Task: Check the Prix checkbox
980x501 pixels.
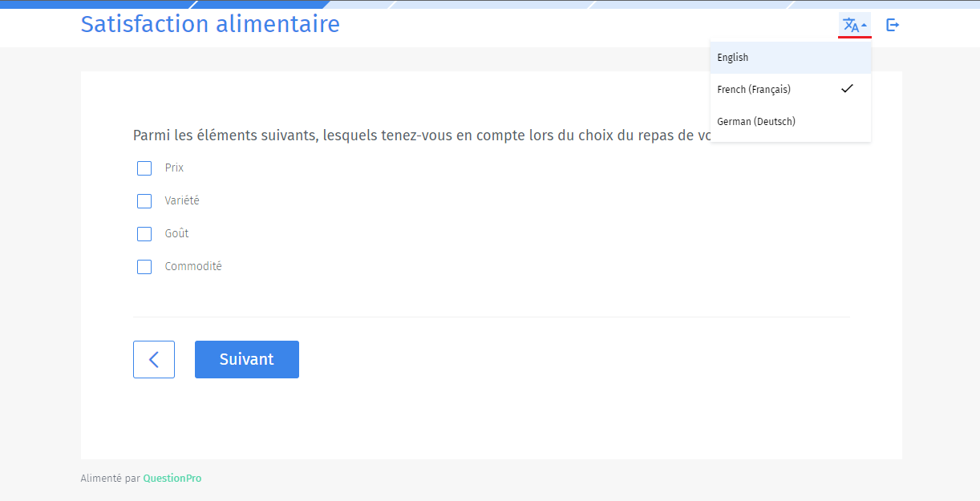Action: tap(144, 168)
